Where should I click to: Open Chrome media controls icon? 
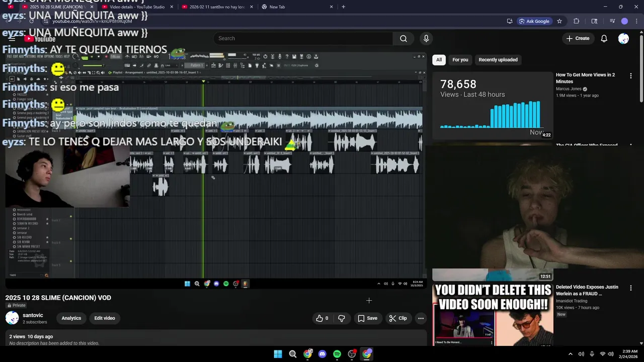tap(612, 21)
